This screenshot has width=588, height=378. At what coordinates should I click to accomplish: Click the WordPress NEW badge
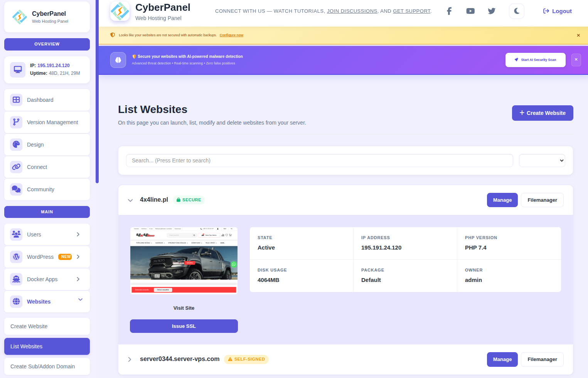65,257
